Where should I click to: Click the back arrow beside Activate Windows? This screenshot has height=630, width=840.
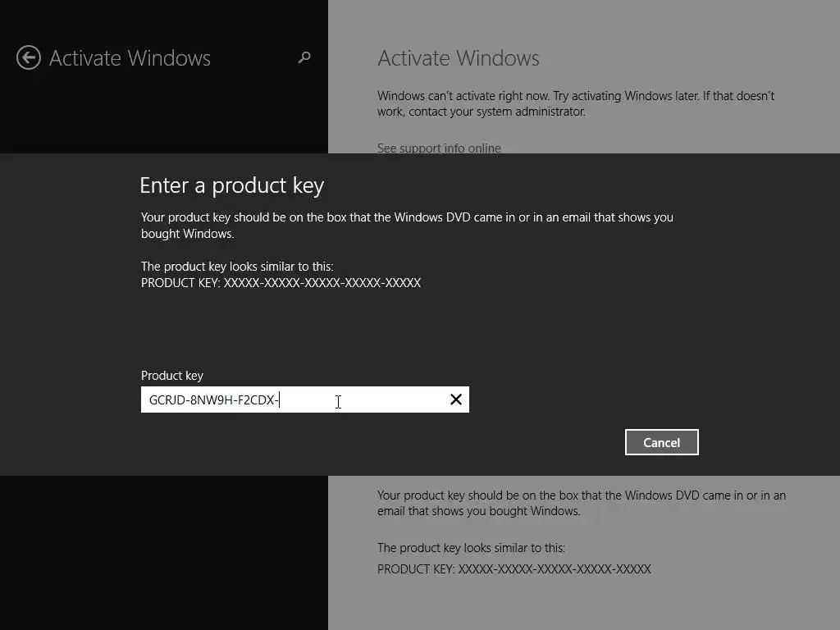(x=29, y=57)
